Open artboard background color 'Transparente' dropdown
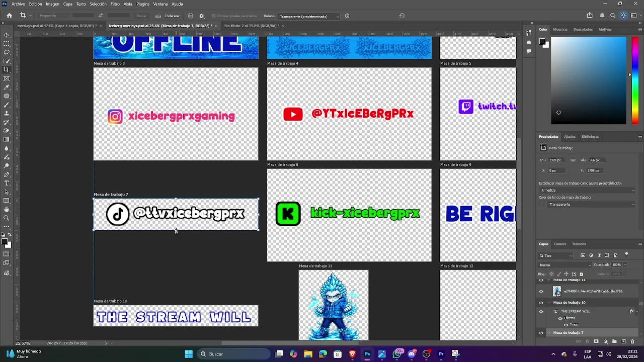 point(591,205)
